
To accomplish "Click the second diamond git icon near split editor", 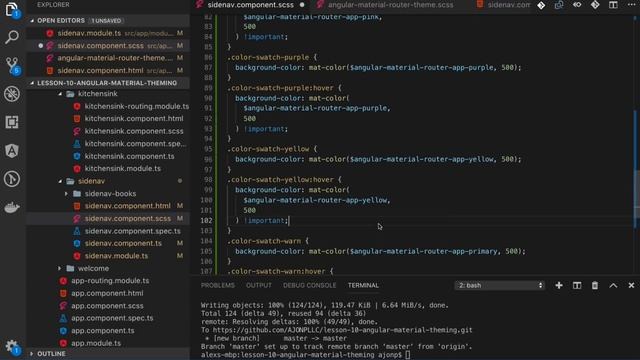I will [595, 5].
